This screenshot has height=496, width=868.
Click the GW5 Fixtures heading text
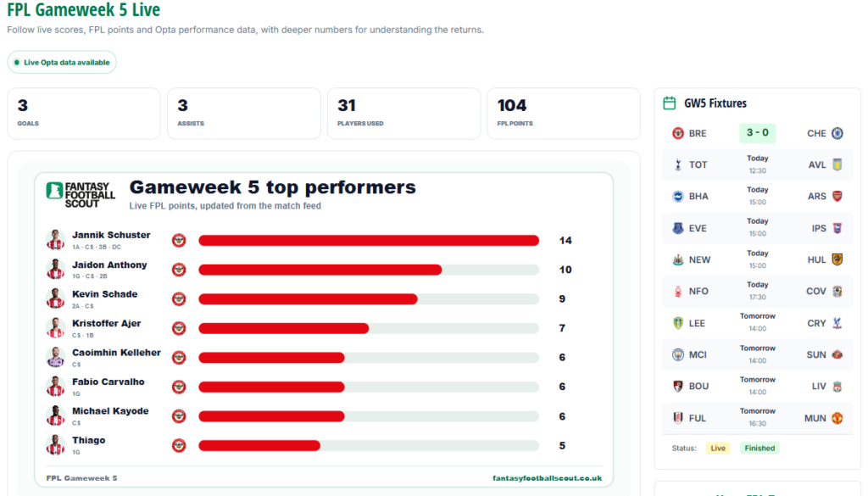(715, 103)
